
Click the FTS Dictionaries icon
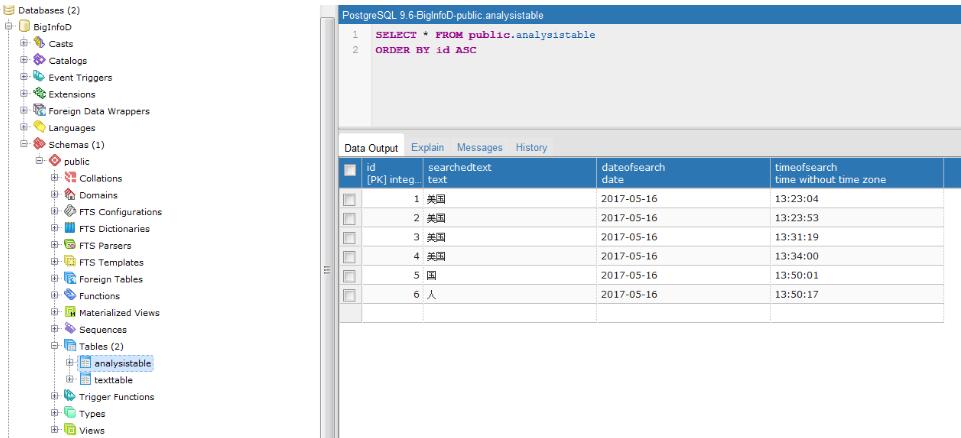[x=70, y=229]
